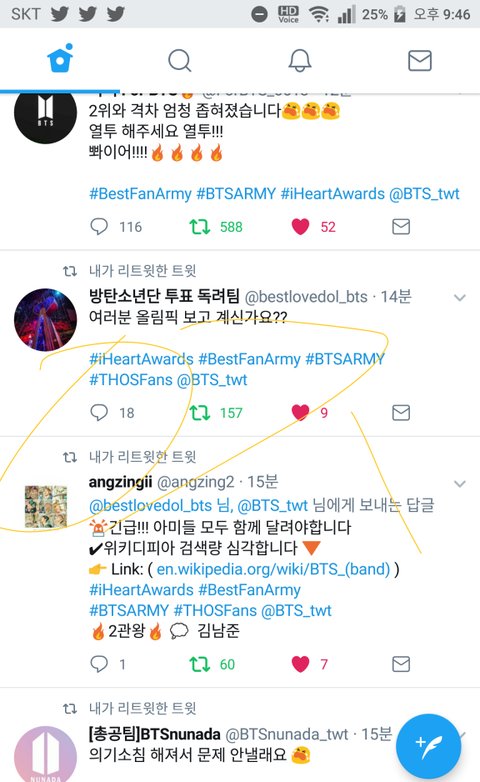The image size is (480, 782).
Task: Unlike the tweet with 52 likes
Action: tap(300, 227)
